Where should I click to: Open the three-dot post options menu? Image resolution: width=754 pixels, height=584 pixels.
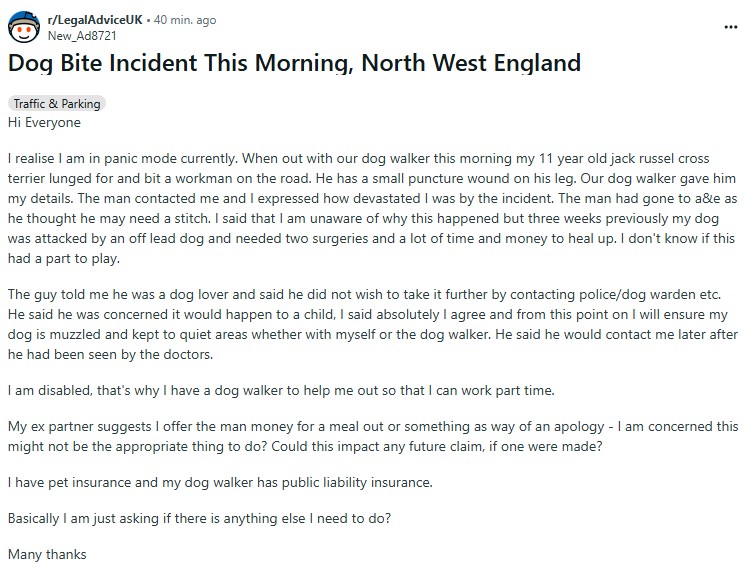pos(730,27)
